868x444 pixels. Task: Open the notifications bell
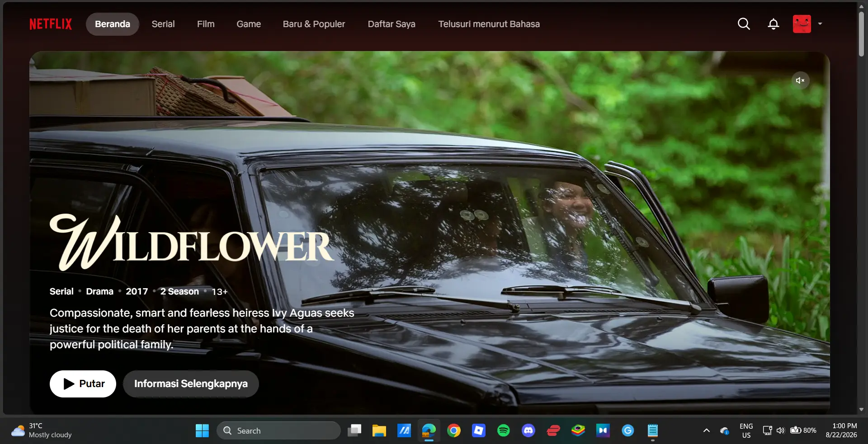[x=774, y=24]
